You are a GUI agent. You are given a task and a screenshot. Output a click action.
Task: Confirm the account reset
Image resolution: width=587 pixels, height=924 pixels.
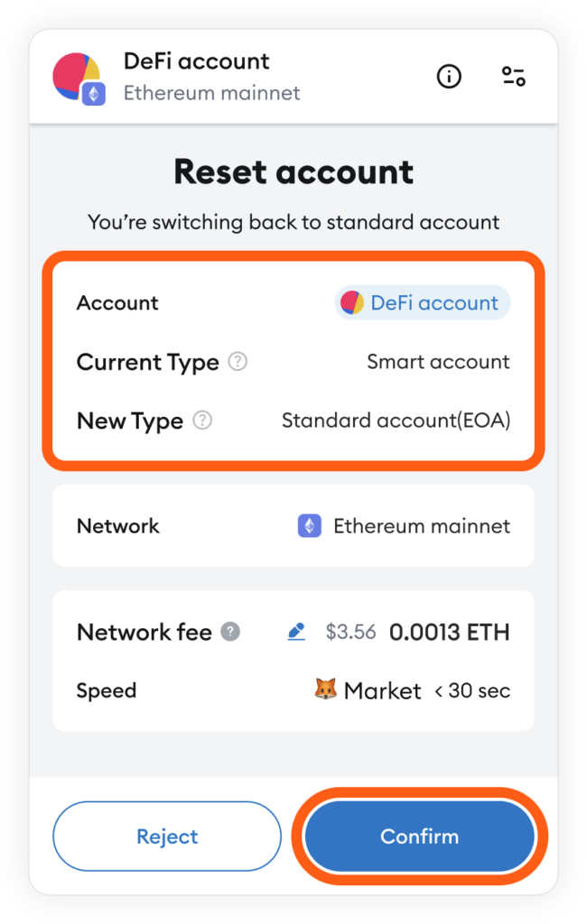click(419, 836)
